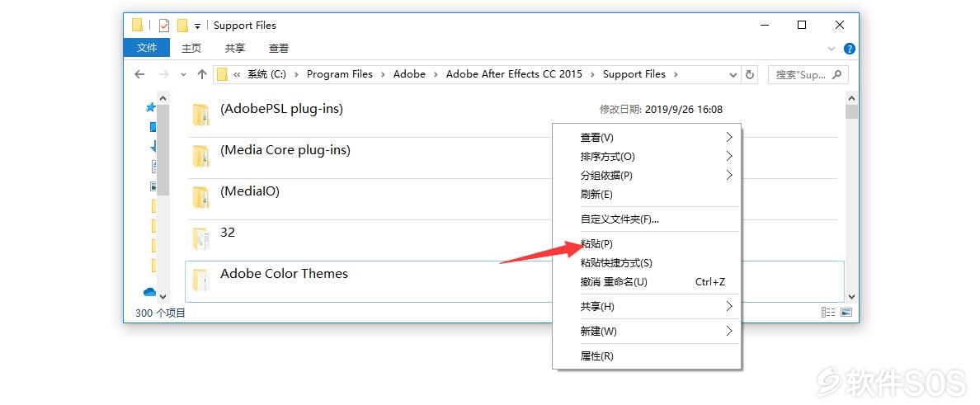Switch to details list view icon
This screenshot has width=980, height=405.
[x=828, y=312]
